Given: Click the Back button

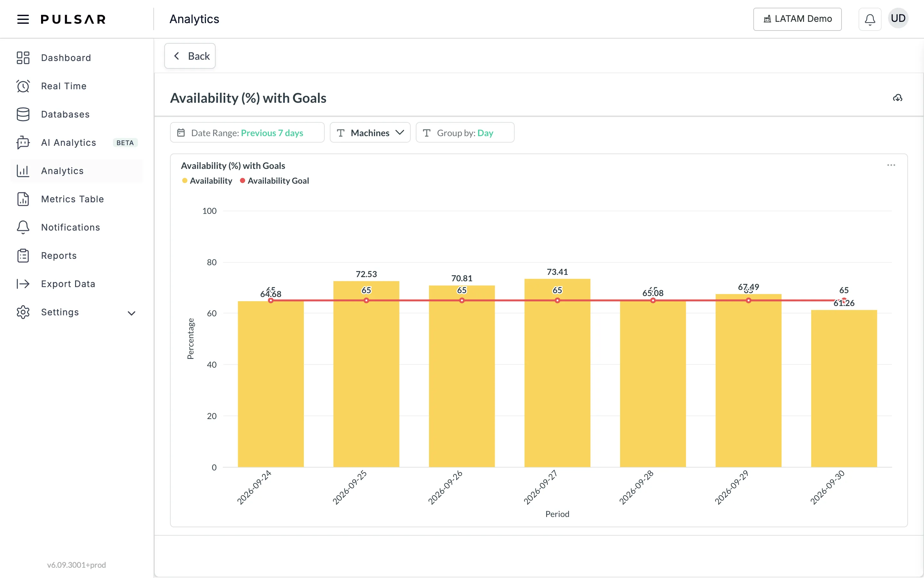Looking at the screenshot, I should tap(190, 56).
